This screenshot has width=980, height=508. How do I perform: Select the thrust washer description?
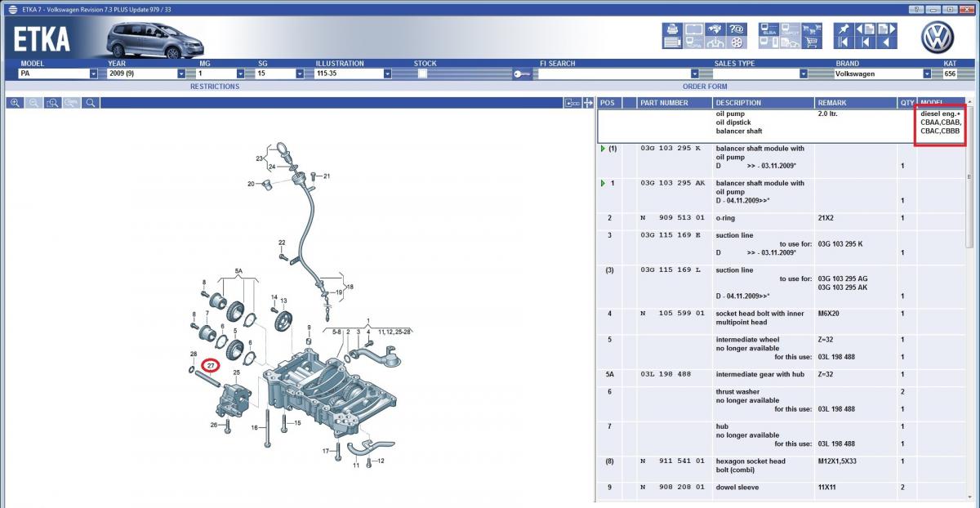pyautogui.click(x=742, y=392)
